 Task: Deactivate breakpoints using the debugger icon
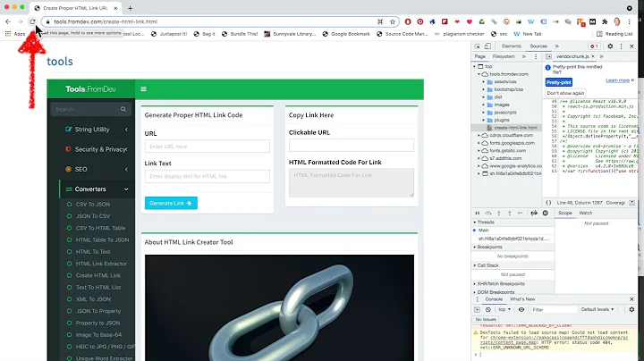click(x=534, y=213)
